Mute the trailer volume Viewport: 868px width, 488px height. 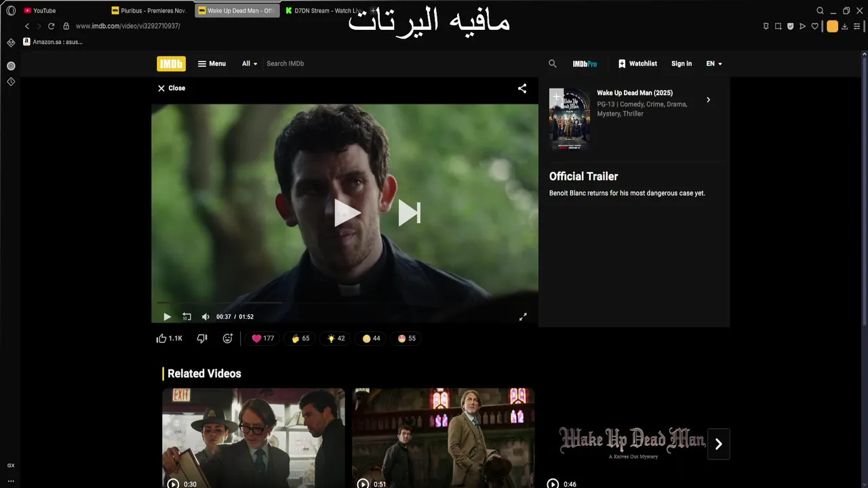(205, 317)
